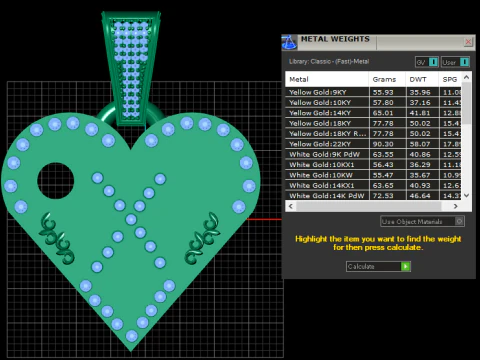This screenshot has height=360, width=480.
Task: Click the 41.81 DWT value
Action: coord(420,113)
